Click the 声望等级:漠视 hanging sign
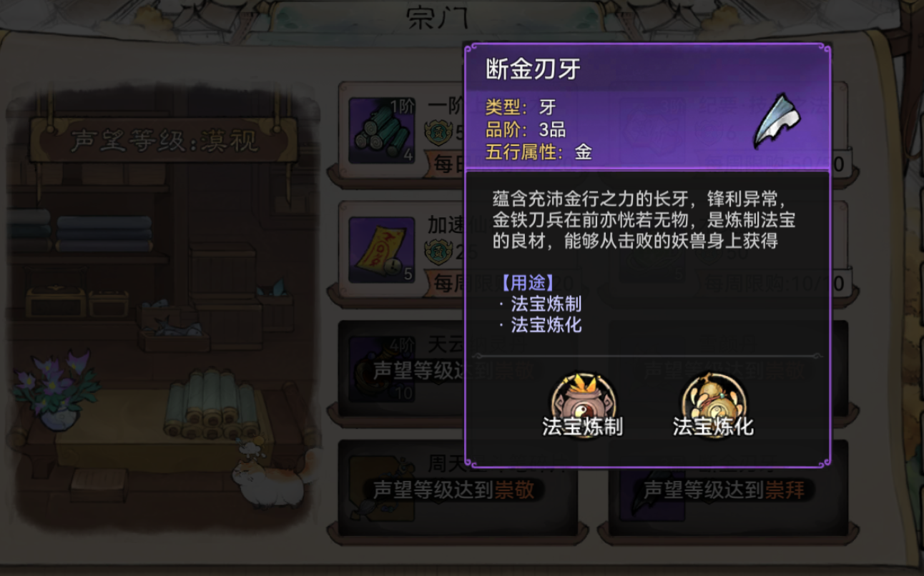The image size is (924, 576). pos(164,141)
